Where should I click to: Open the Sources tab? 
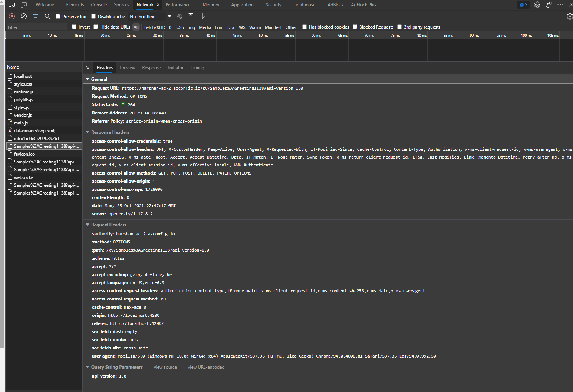pos(122,5)
